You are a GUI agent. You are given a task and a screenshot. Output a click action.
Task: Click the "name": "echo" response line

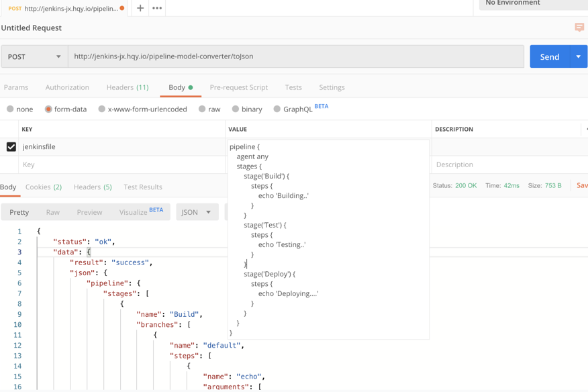tap(234, 377)
